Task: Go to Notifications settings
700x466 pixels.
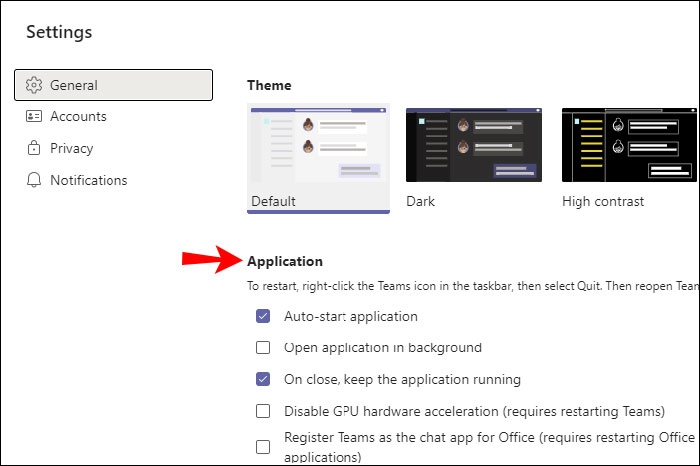Action: [113, 180]
